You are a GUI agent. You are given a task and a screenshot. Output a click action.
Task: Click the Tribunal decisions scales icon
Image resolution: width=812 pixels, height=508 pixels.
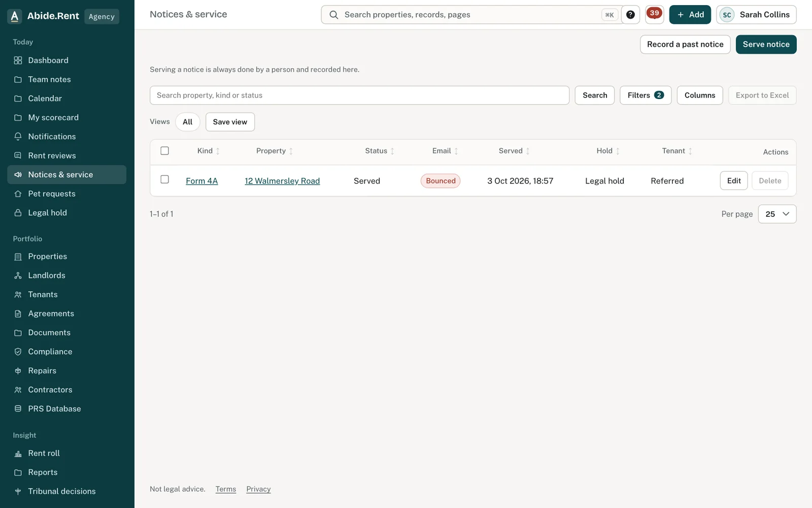click(18, 491)
